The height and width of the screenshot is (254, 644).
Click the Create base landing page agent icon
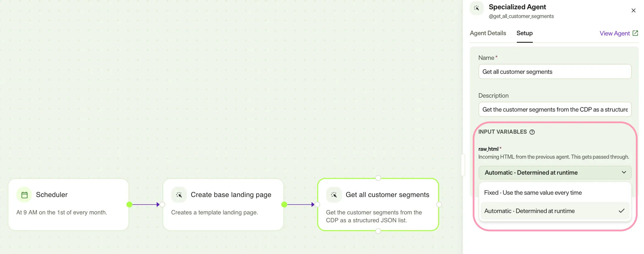pos(179,195)
